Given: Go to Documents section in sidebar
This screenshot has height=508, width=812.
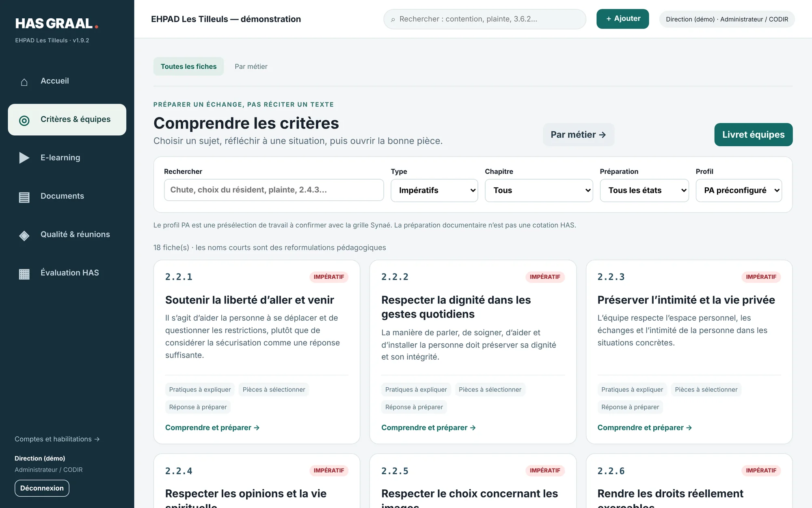Looking at the screenshot, I should [x=67, y=196].
